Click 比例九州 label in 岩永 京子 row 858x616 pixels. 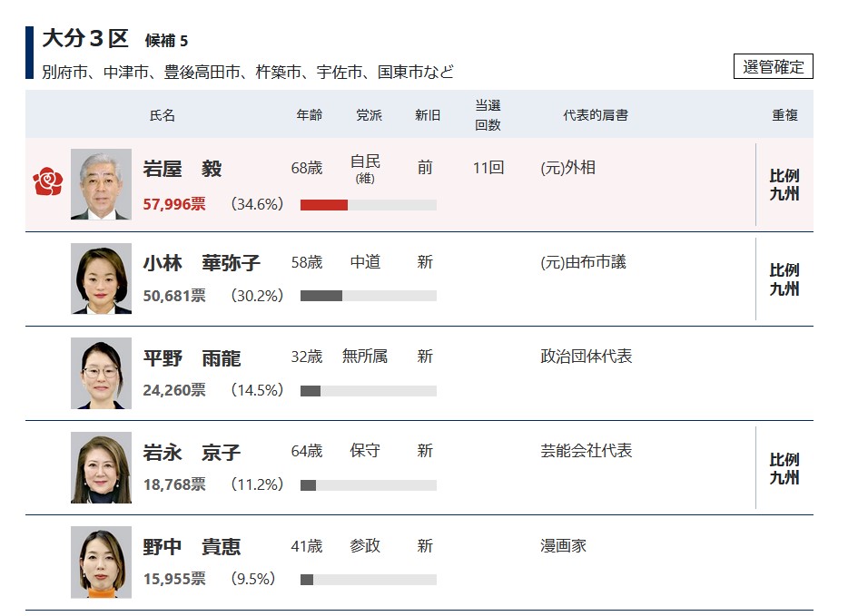click(784, 468)
